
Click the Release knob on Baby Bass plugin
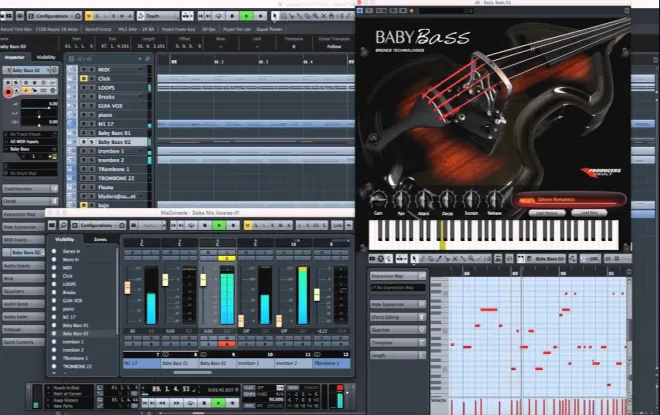[x=495, y=199]
